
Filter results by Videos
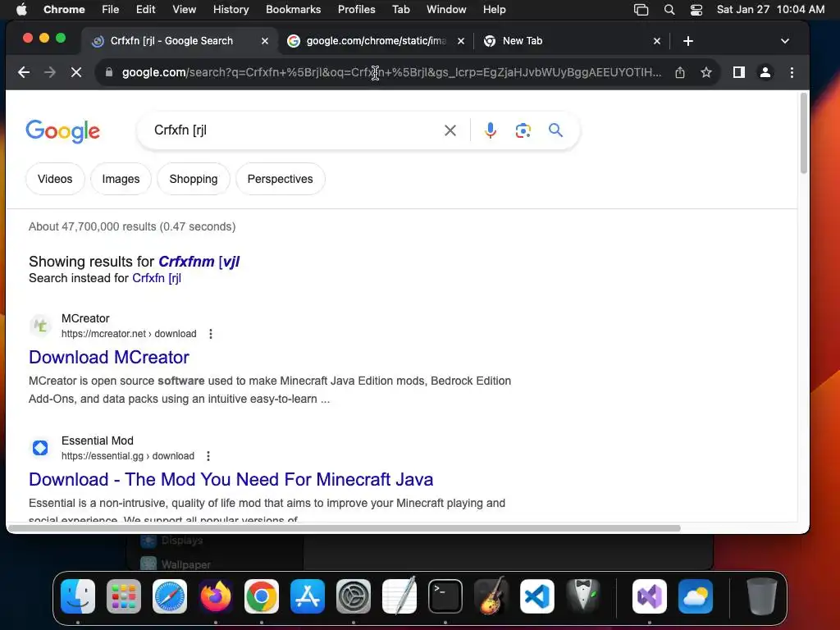pyautogui.click(x=55, y=179)
